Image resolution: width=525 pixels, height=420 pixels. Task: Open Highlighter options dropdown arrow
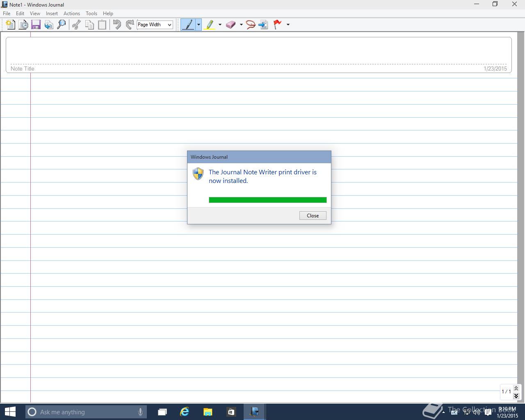(x=220, y=25)
